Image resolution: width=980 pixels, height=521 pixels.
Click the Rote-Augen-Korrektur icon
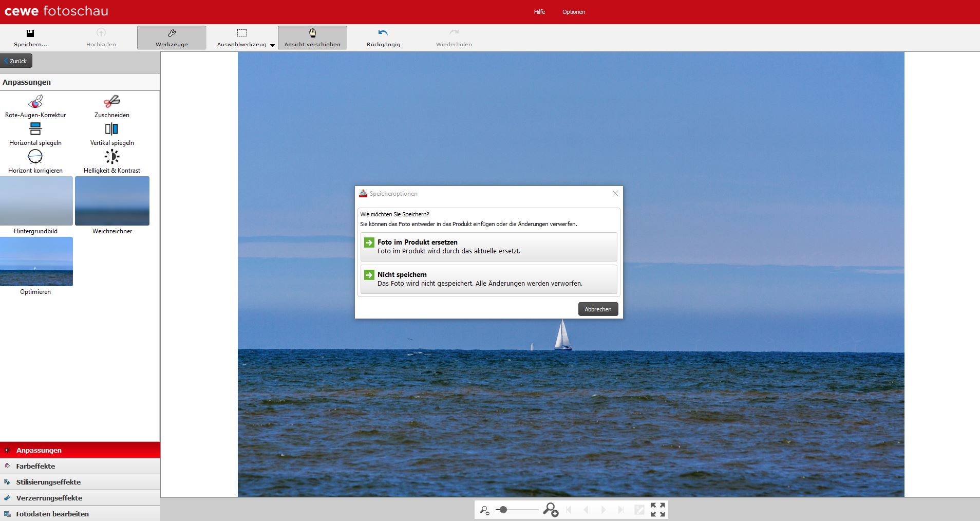click(35, 102)
